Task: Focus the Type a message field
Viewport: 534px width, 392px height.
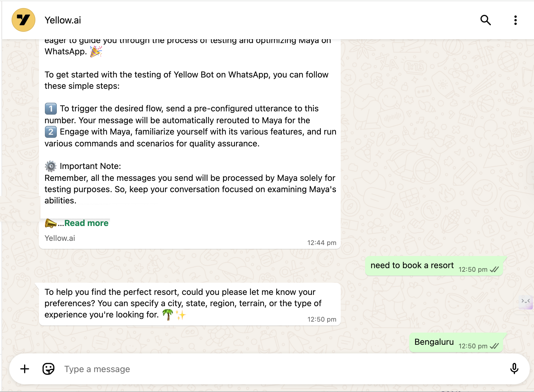Action: (x=268, y=369)
